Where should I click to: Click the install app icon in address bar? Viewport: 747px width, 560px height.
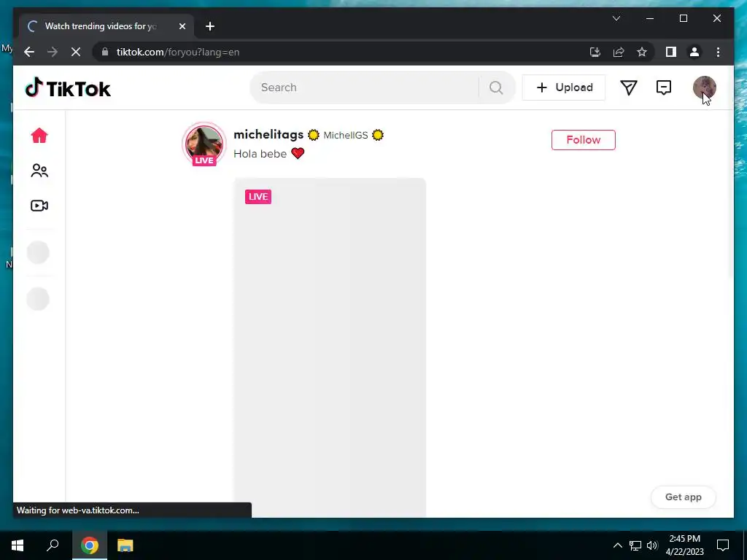coord(595,52)
